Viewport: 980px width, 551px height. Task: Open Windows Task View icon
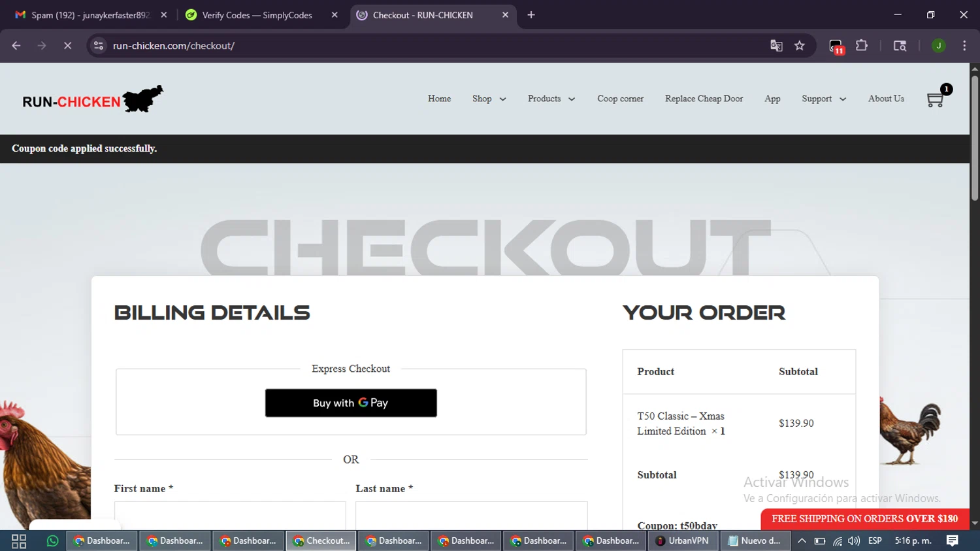coord(19,541)
